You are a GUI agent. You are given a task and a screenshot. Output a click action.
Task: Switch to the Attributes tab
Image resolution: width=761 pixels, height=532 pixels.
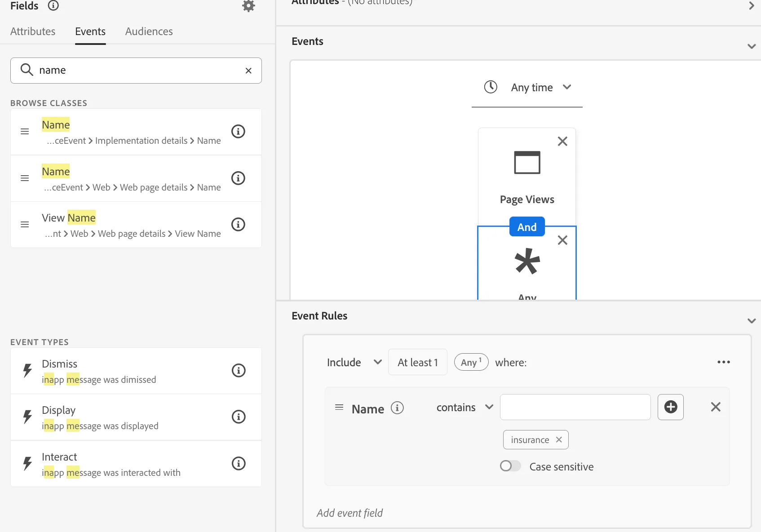[33, 31]
